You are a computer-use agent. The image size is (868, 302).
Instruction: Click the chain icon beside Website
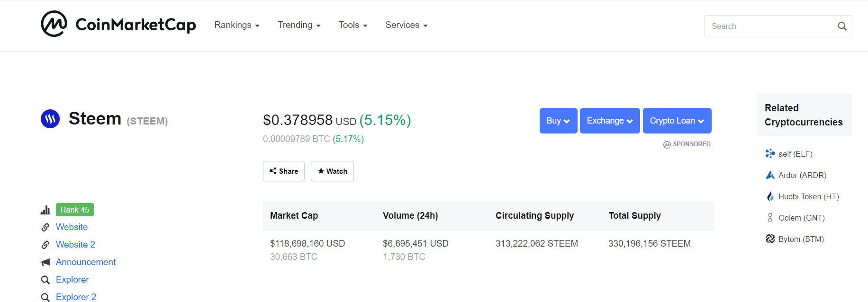click(x=45, y=227)
